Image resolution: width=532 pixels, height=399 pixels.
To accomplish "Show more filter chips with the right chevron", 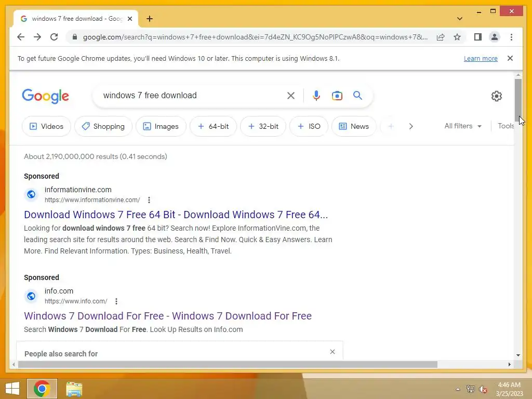I will click(x=411, y=126).
